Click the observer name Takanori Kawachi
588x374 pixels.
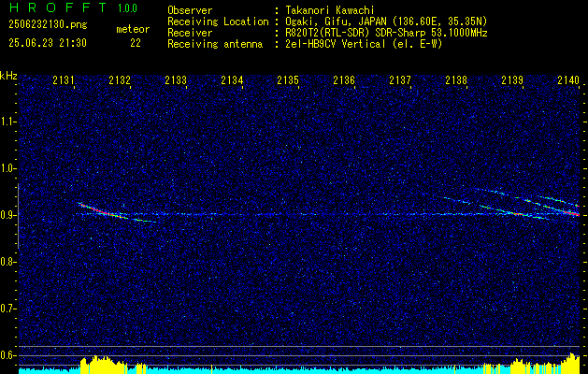coord(330,10)
